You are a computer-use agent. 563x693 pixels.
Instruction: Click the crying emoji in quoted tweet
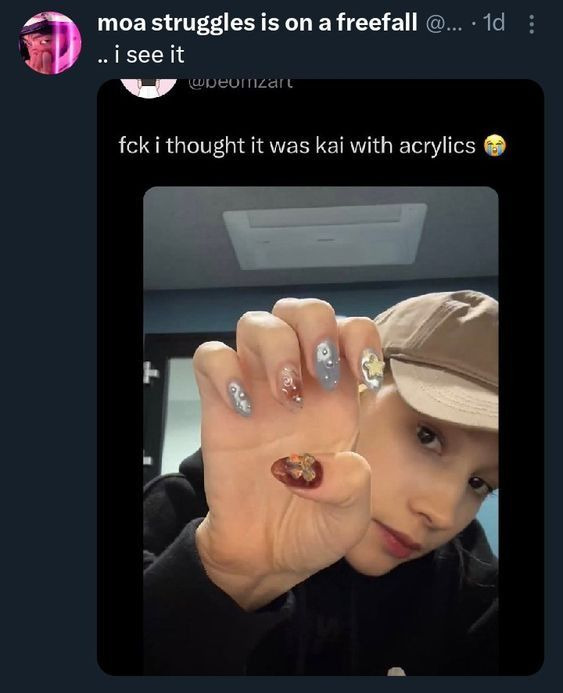click(495, 145)
